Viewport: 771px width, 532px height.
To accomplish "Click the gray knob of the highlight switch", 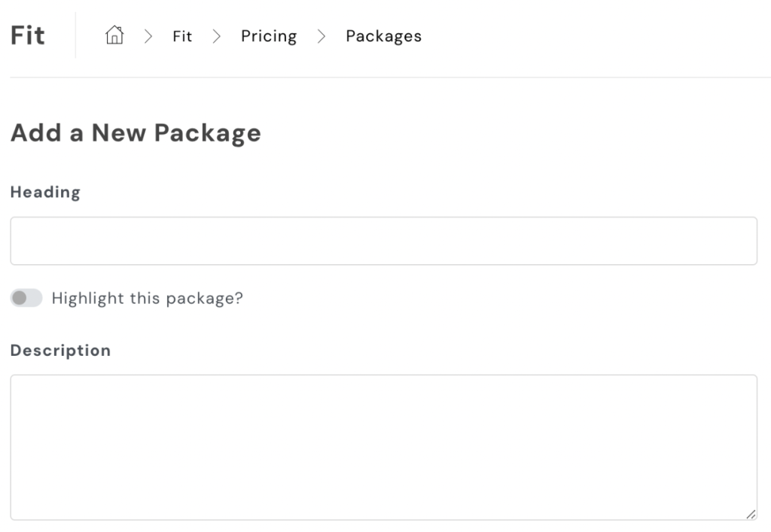I will point(20,298).
